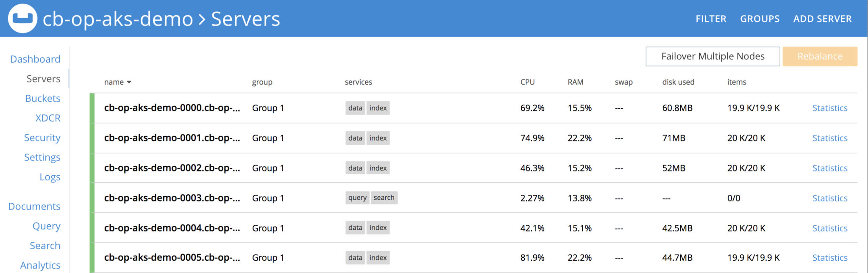Click the Rebalance button
The image size is (868, 273).
click(820, 56)
